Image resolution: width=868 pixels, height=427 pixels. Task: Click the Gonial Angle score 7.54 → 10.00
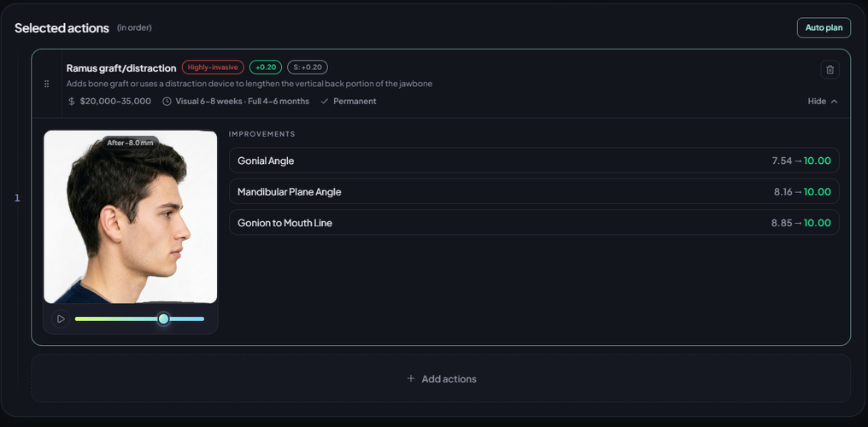801,161
